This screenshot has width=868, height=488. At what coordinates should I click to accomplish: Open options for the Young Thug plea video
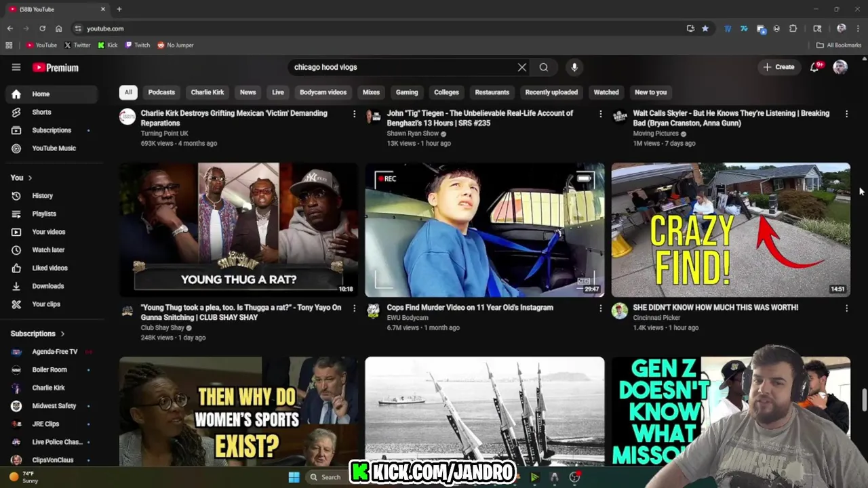click(x=354, y=308)
